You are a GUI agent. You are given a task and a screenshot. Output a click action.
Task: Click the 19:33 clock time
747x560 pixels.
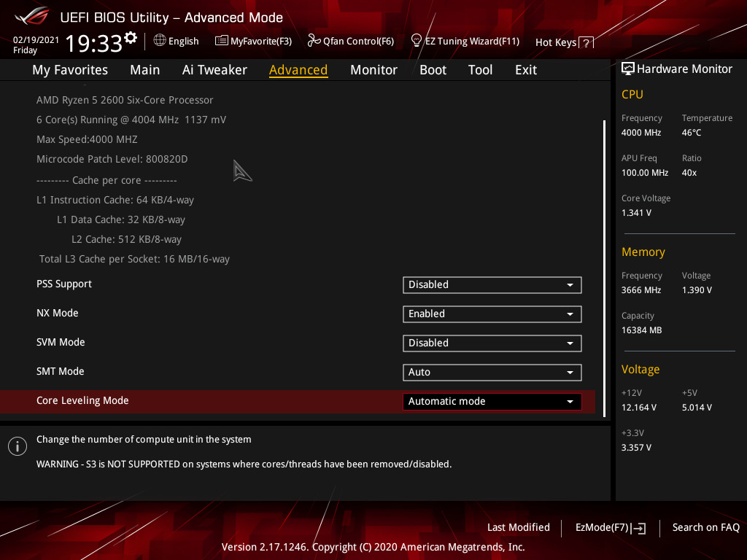tap(94, 43)
